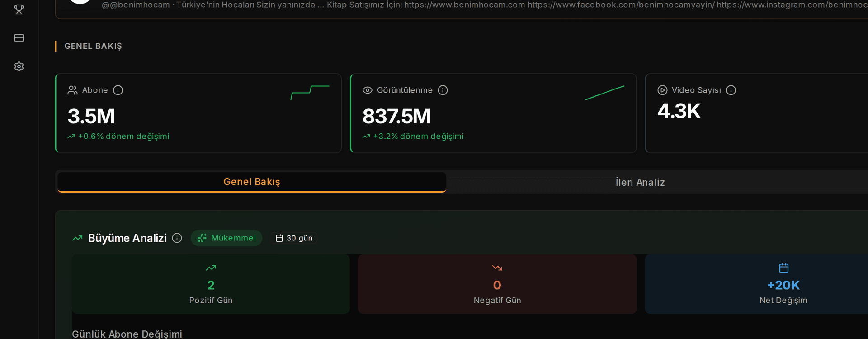Click the GENEL BAKIŞ section heading
The height and width of the screenshot is (339, 868).
(93, 46)
